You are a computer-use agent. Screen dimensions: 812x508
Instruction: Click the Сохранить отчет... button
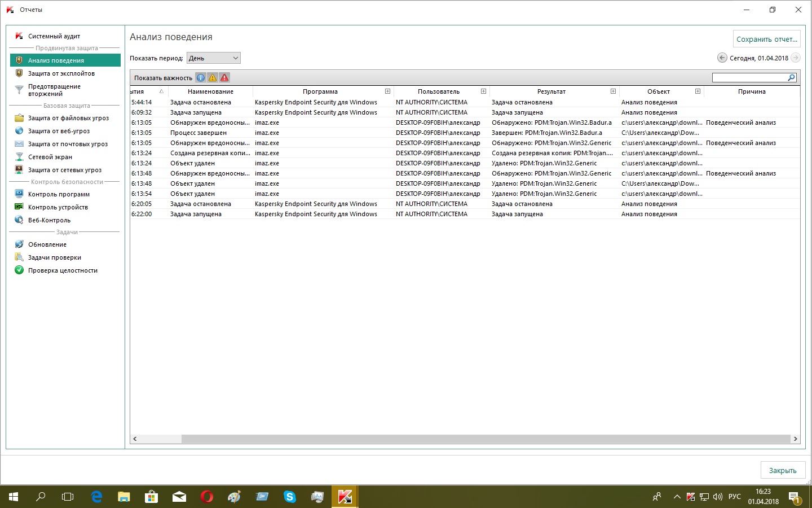[767, 39]
